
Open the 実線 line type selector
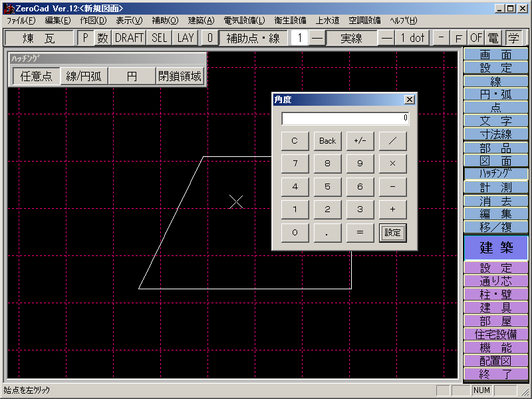pyautogui.click(x=351, y=38)
